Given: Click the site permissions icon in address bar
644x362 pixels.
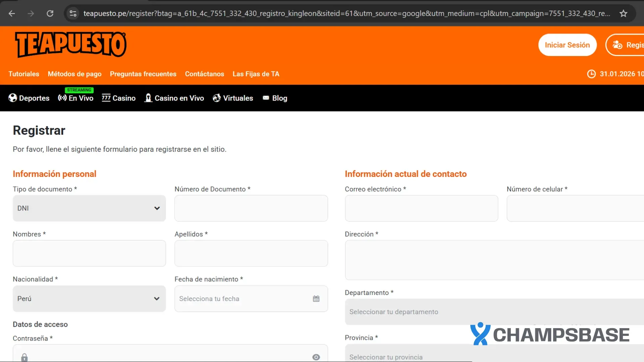Looking at the screenshot, I should click(73, 13).
